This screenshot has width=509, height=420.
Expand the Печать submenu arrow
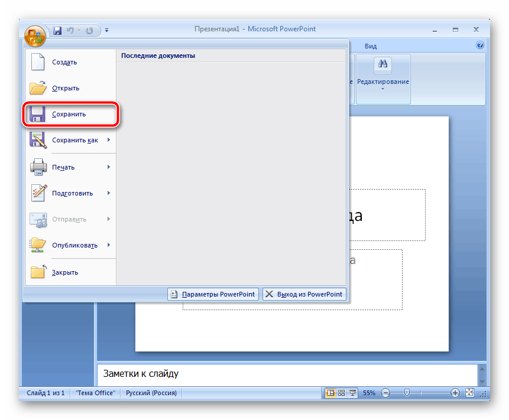109,167
